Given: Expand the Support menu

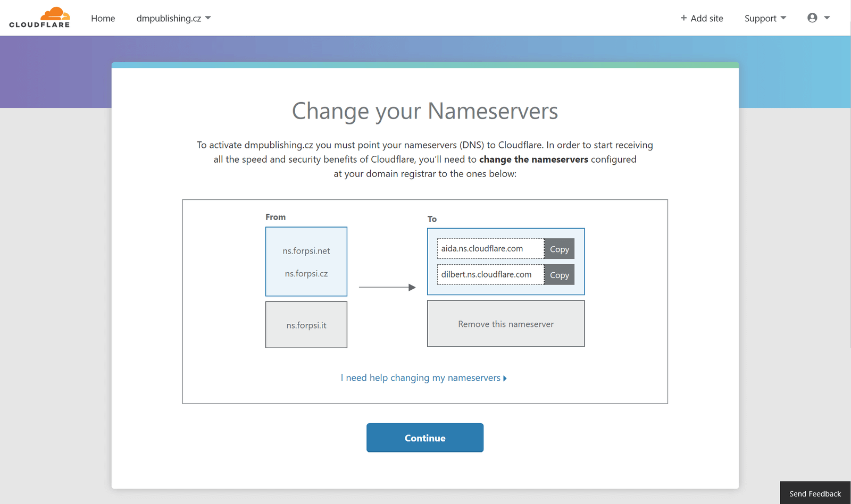Looking at the screenshot, I should click(765, 18).
